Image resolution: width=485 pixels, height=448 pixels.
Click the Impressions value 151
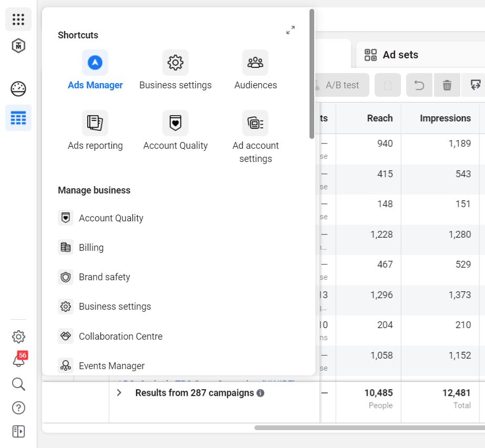click(x=463, y=203)
